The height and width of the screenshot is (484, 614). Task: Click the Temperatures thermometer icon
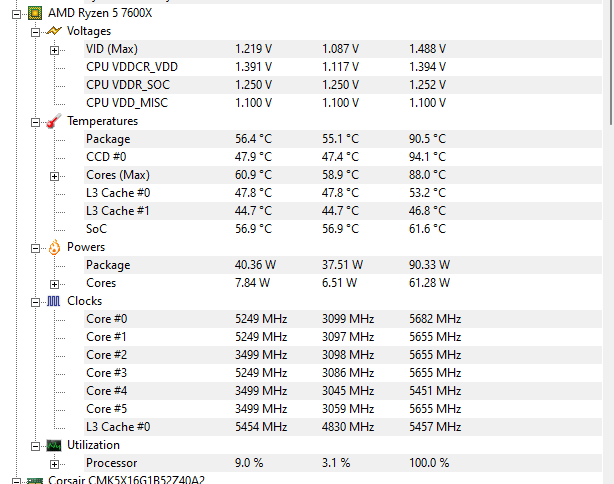(54, 121)
